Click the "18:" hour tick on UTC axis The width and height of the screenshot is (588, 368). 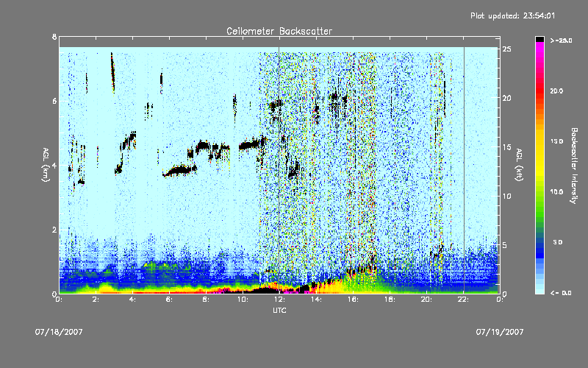pyautogui.click(x=390, y=300)
